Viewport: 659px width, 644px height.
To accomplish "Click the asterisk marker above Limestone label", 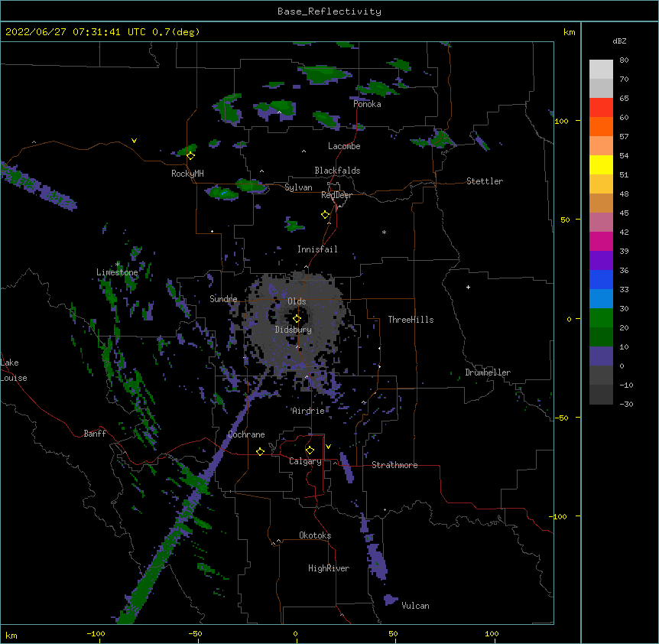I will [118, 264].
